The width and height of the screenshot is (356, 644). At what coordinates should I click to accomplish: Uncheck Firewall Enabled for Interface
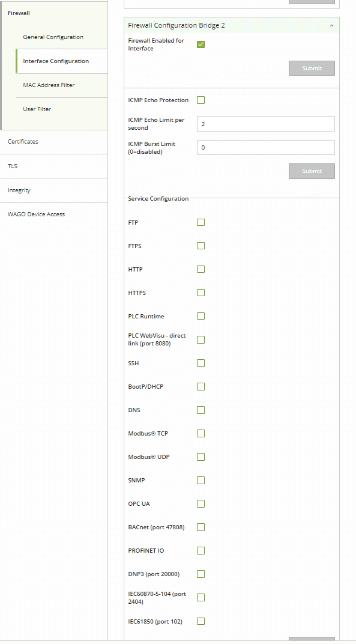coord(201,44)
